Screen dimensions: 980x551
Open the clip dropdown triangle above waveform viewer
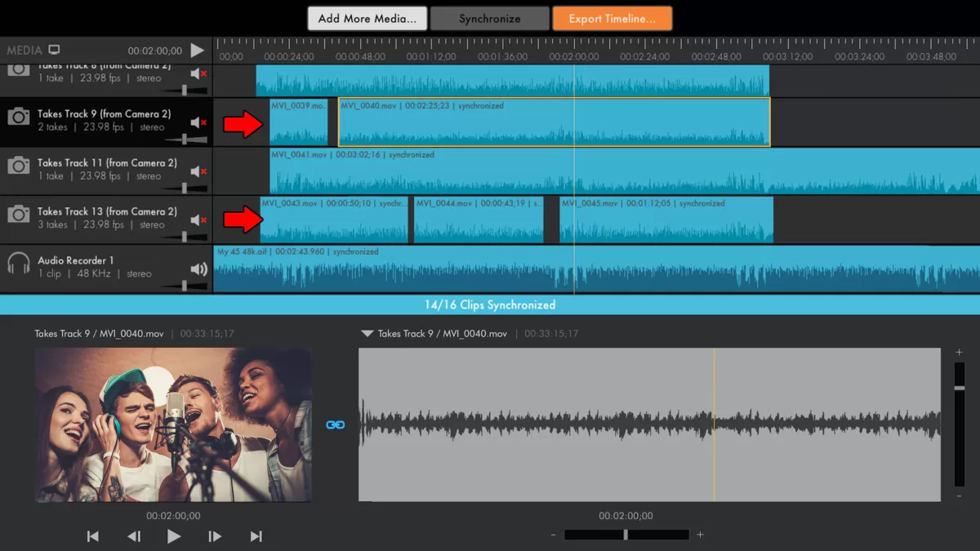pos(367,334)
